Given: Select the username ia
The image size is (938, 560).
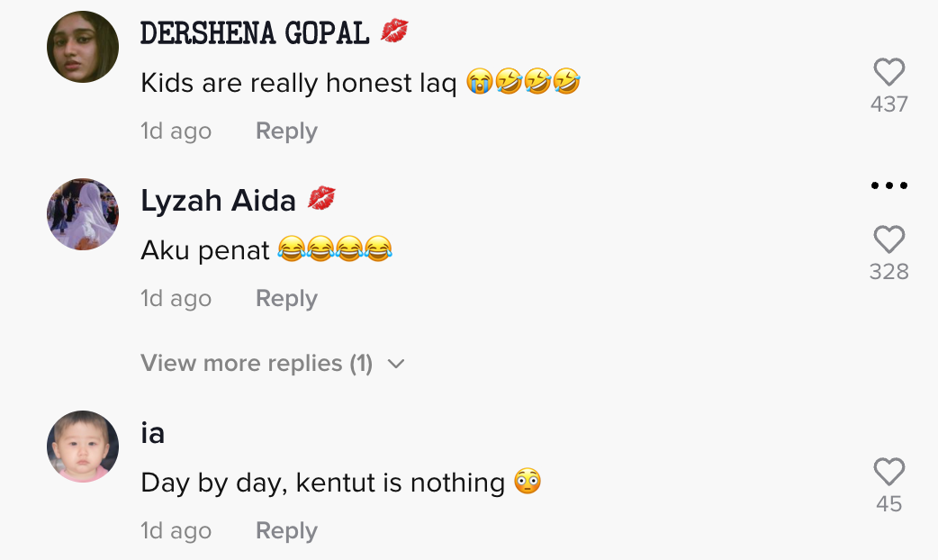Looking at the screenshot, I should [153, 433].
